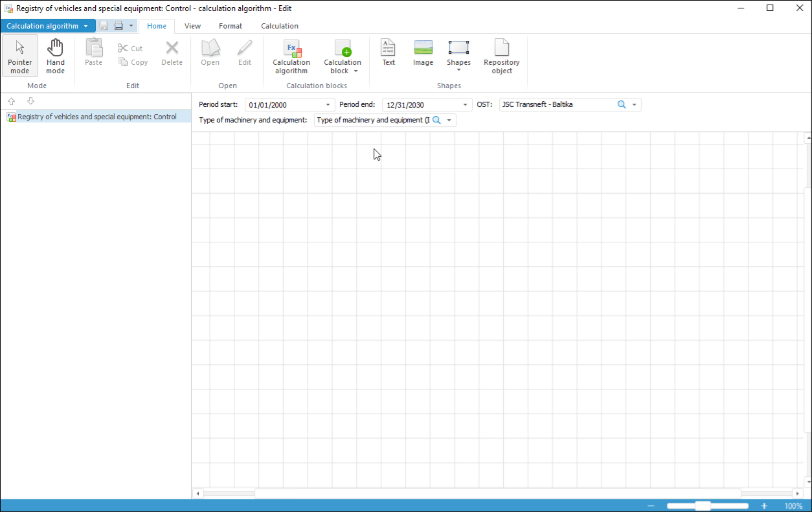Move item down with down arrow
Viewport: 812px width, 512px height.
(x=30, y=101)
